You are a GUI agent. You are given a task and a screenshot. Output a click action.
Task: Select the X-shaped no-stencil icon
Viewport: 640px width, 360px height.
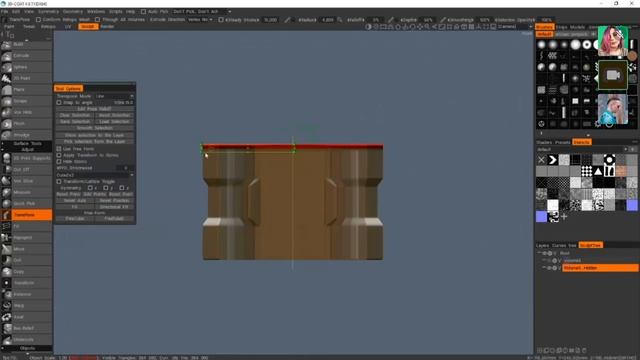coord(541,160)
